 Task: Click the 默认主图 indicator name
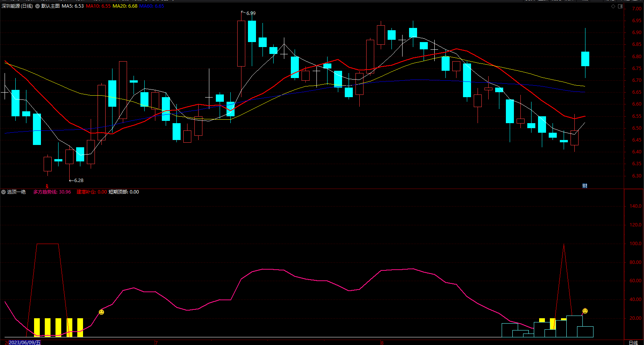click(51, 6)
